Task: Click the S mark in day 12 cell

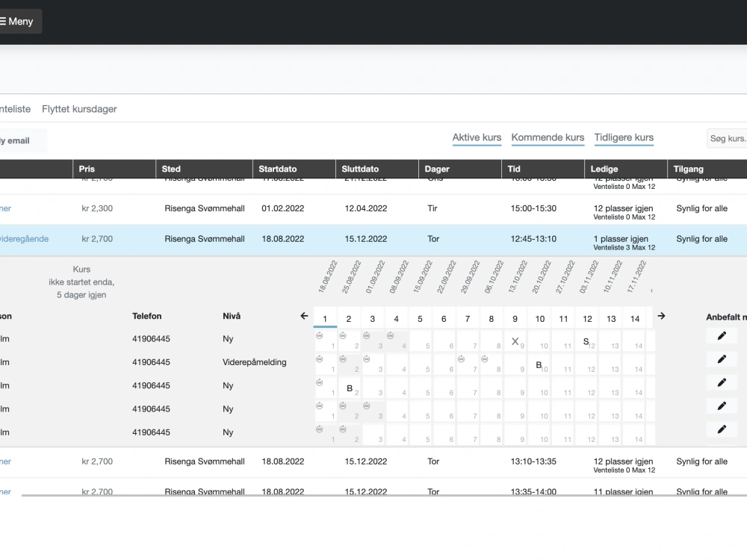Action: (586, 341)
